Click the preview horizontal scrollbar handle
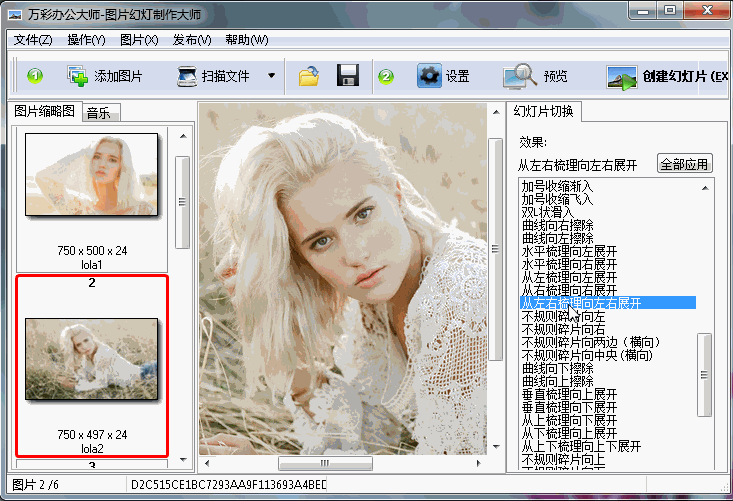Viewport: 733px width, 501px height. click(324, 464)
